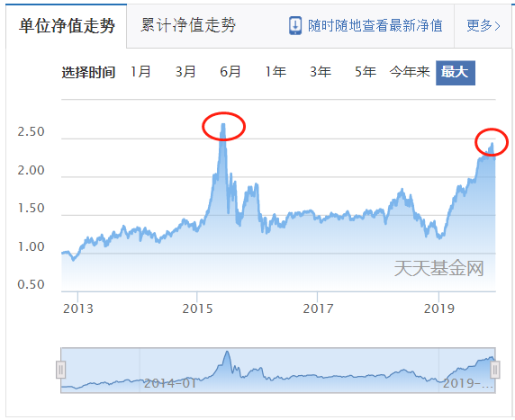Open the 随时随地查看最新净值 link
Viewport: 515px width, 420px height.
click(375, 25)
